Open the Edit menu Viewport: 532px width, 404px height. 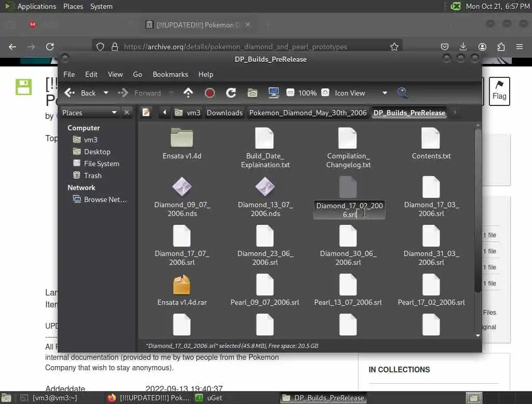(91, 74)
